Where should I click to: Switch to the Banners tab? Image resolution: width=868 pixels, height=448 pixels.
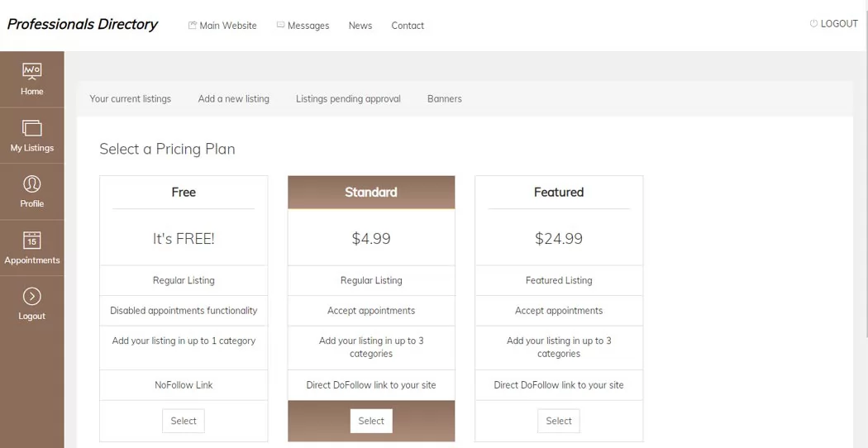(x=445, y=98)
